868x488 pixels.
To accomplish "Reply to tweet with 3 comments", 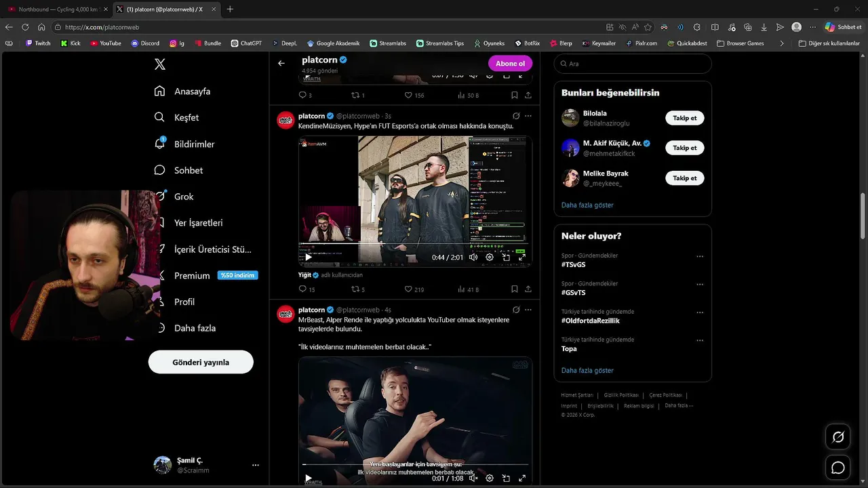I will click(x=305, y=96).
